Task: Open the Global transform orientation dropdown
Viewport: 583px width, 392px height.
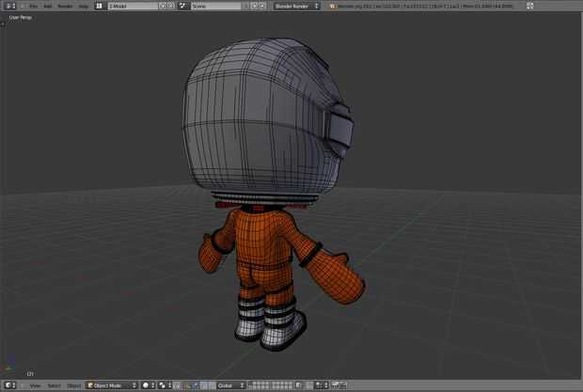Action: pyautogui.click(x=231, y=385)
